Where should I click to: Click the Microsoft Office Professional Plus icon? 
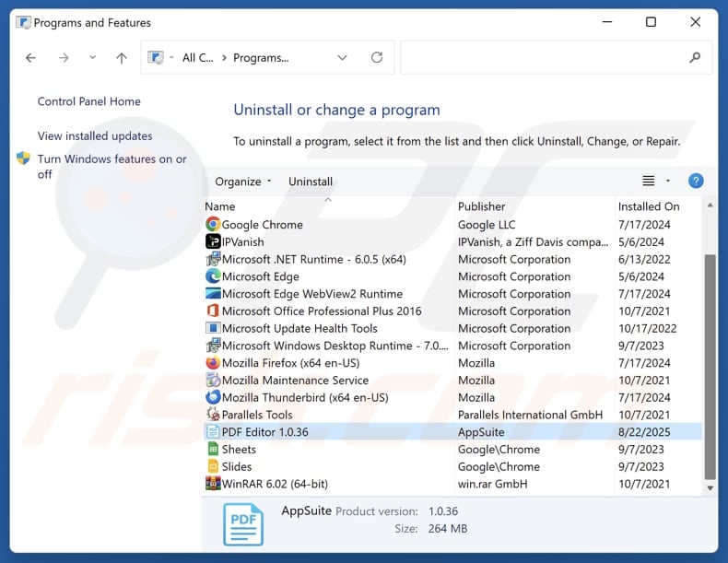click(213, 311)
